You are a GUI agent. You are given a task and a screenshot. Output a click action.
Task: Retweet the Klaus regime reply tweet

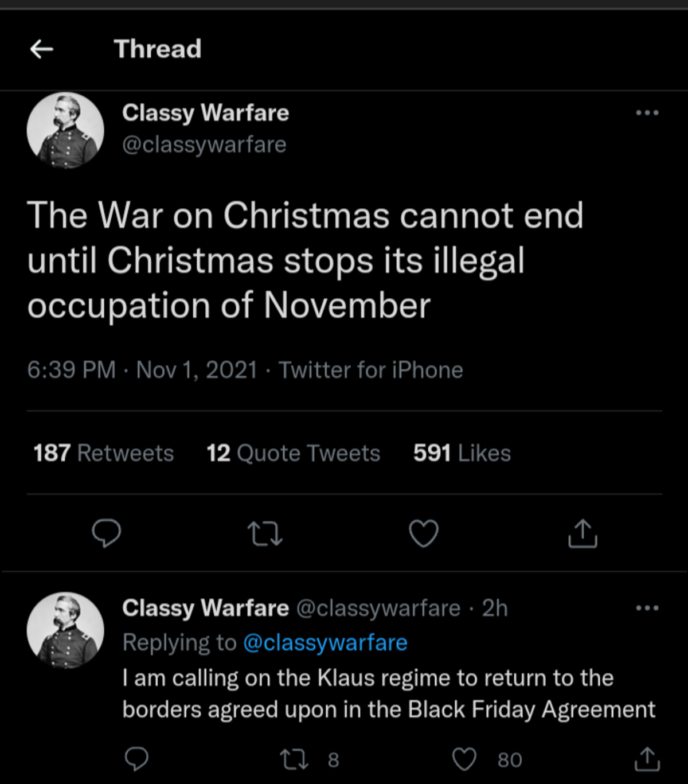point(295,759)
